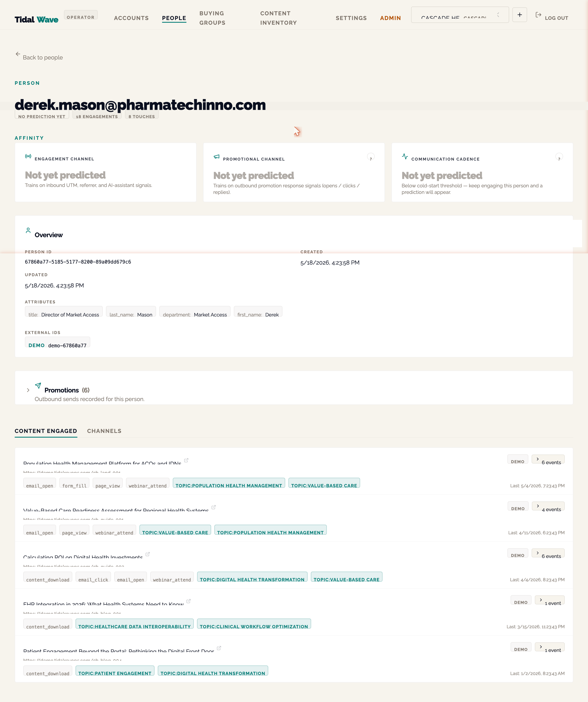This screenshot has width=588, height=702.
Task: Go to Buying Groups in navigation
Action: (x=213, y=18)
